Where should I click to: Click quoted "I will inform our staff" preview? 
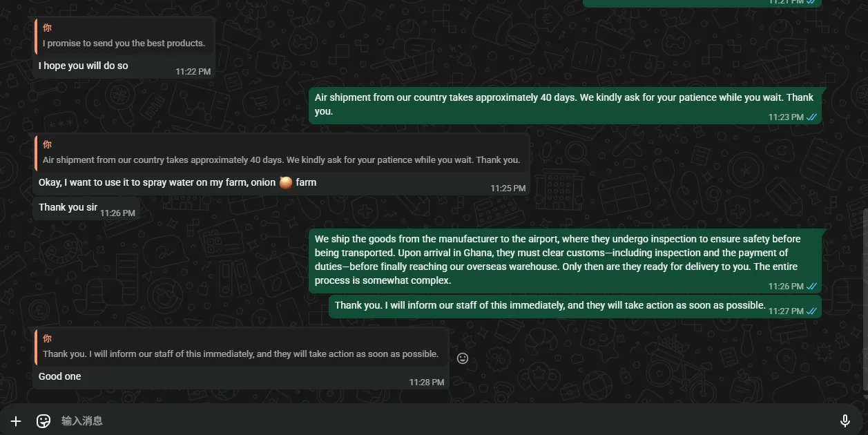point(240,347)
